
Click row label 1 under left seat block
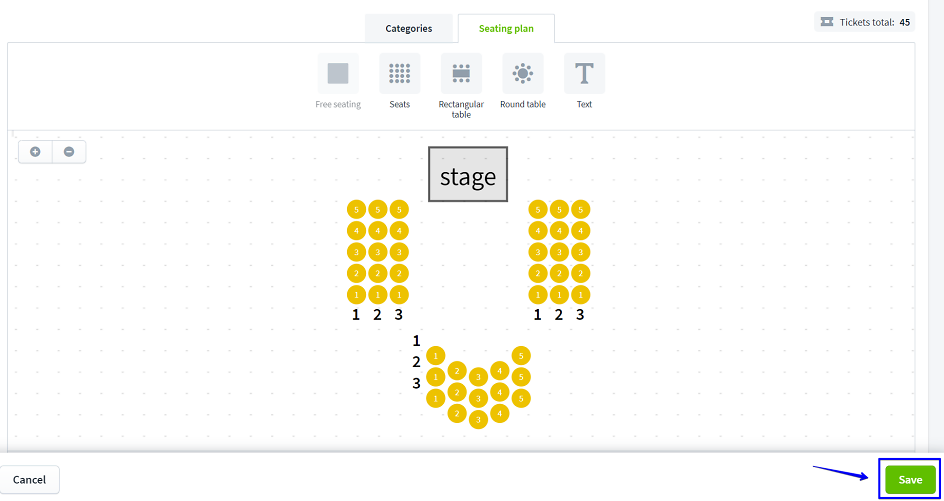click(x=356, y=315)
